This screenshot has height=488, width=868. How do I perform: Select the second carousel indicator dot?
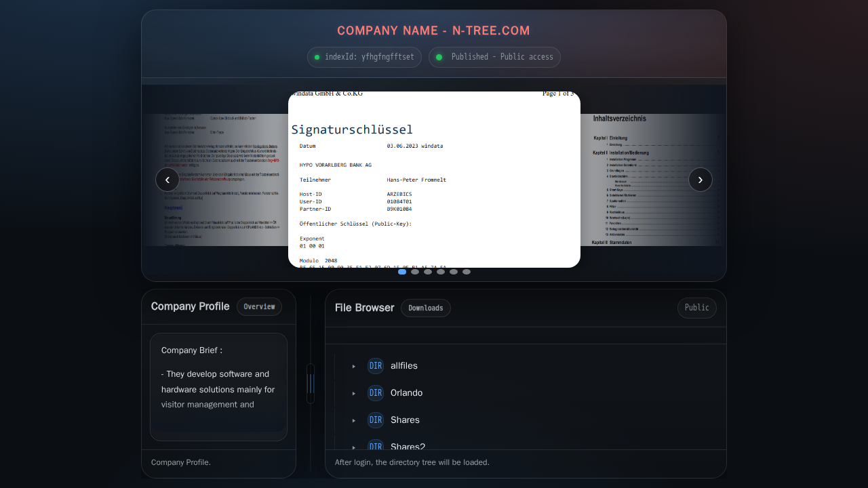tap(415, 272)
